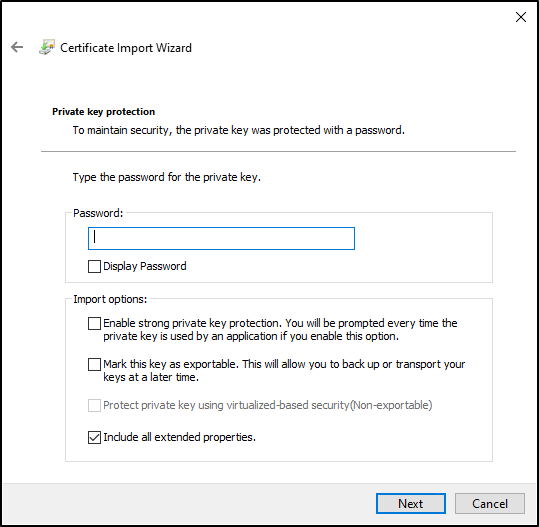Tick the Display Password checkbox

pyautogui.click(x=94, y=266)
